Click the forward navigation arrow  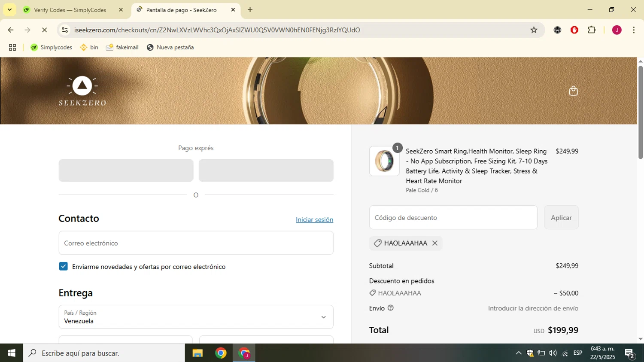coord(27,30)
